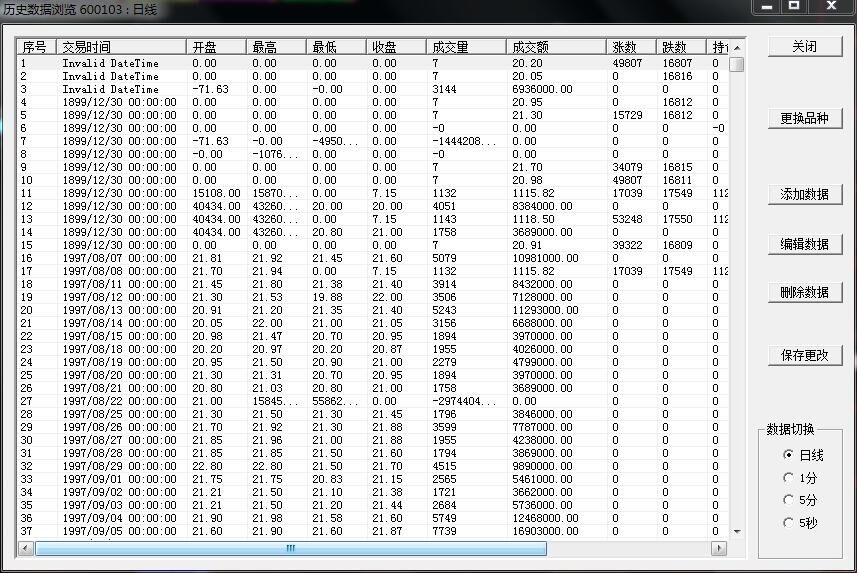857x573 pixels.
Task: Select row 3 with opening price -71.63
Action: pos(373,89)
